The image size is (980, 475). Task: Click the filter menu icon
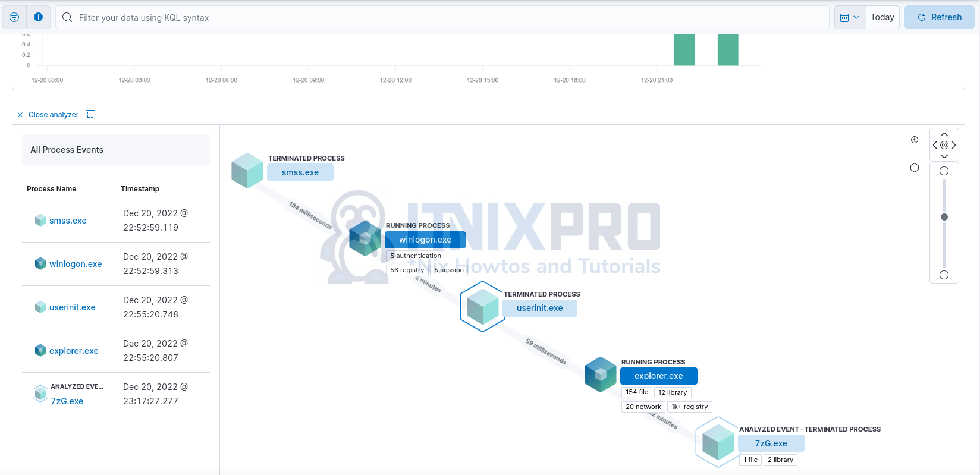[x=14, y=17]
